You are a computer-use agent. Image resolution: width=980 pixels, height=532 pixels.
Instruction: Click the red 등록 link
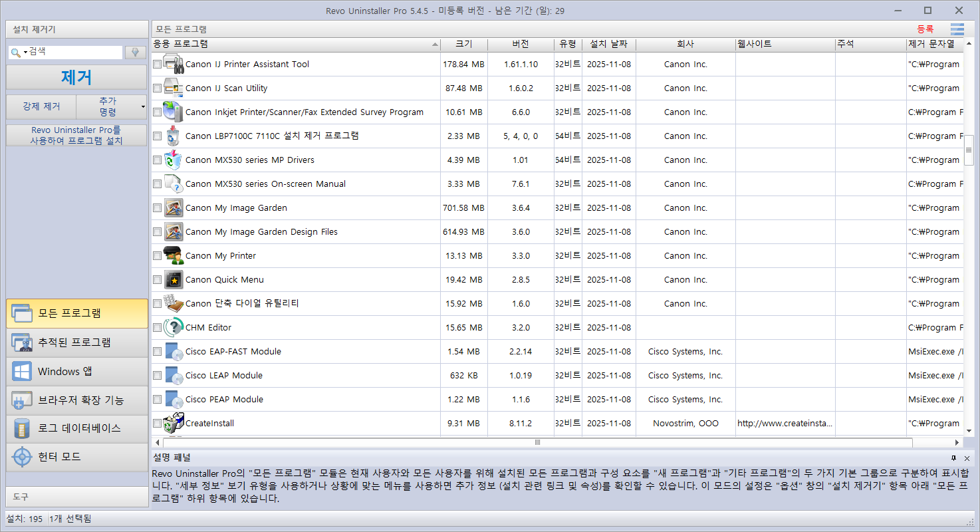[925, 29]
